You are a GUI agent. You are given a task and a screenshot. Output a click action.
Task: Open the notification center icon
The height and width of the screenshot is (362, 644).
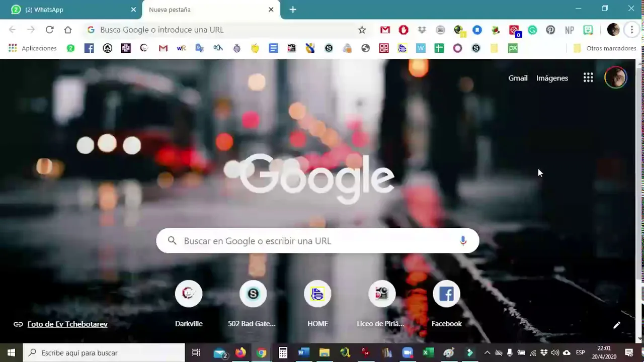(629, 352)
